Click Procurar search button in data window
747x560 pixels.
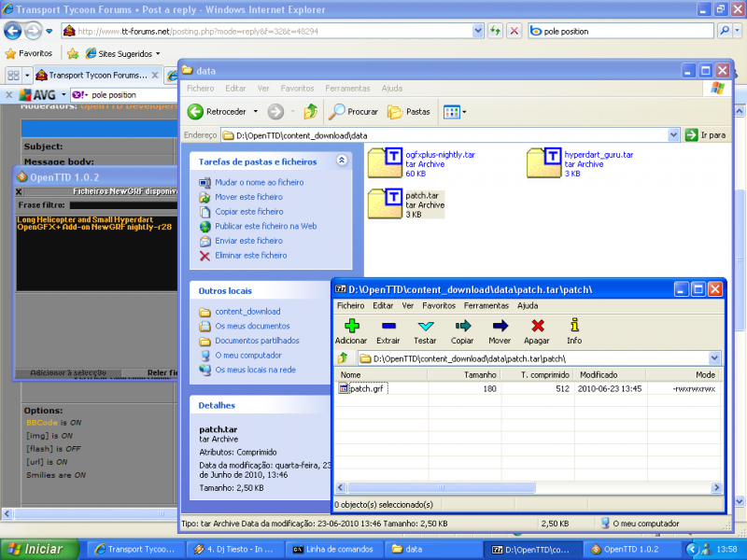(353, 112)
